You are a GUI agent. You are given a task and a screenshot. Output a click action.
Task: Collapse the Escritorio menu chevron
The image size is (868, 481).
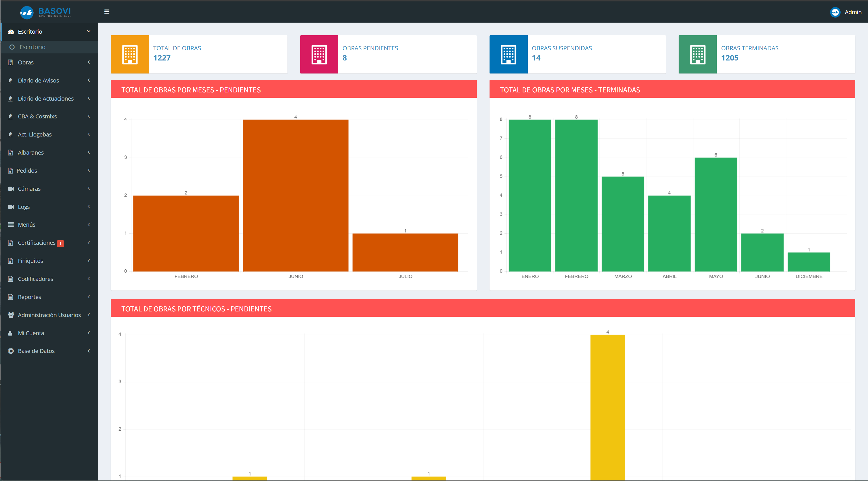(89, 31)
